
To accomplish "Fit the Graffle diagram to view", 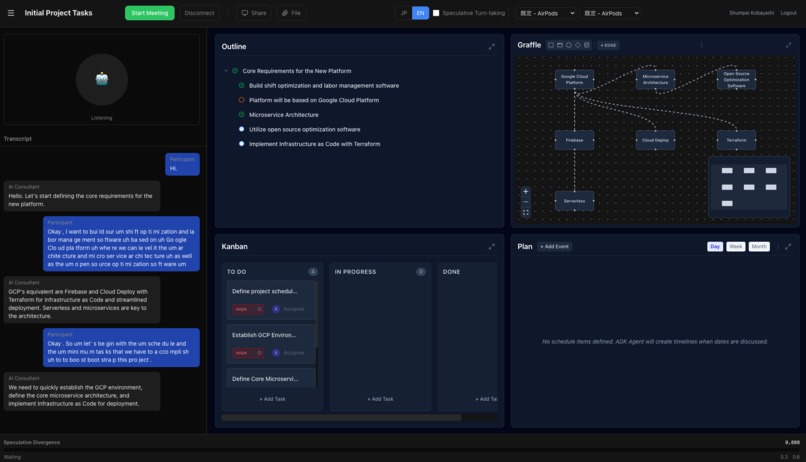I will [525, 212].
